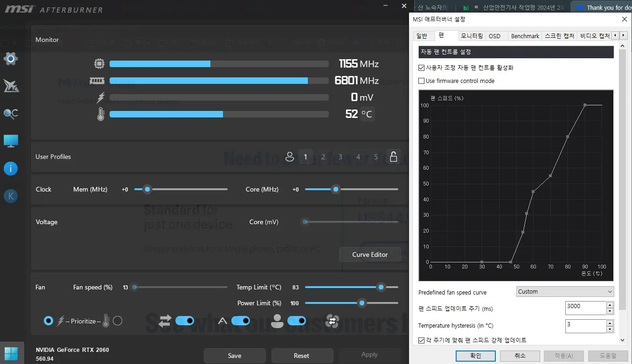Increase fan speed update period spinner up
The height and width of the screenshot is (364, 632).
(610, 305)
